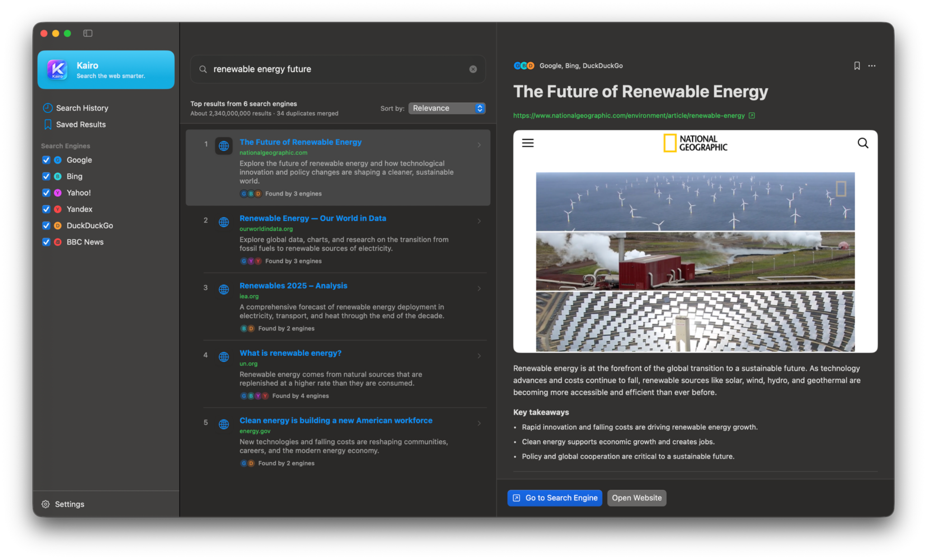Viewport: 927px width, 560px height.
Task: Open Renewable Energy — Our World in Data title
Action: [313, 218]
